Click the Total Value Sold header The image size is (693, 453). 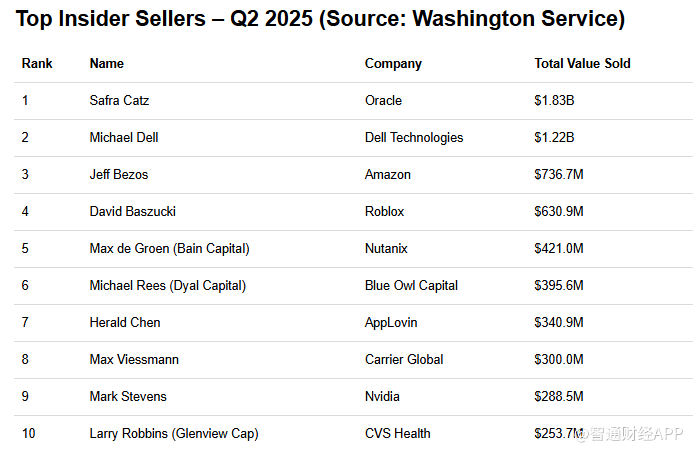pos(582,64)
